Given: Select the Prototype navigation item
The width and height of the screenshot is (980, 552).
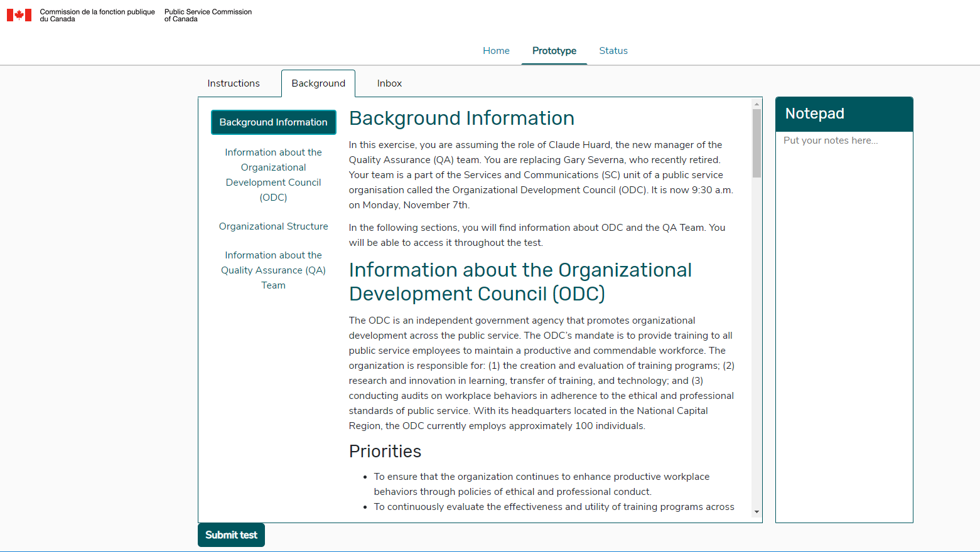Looking at the screenshot, I should (554, 51).
